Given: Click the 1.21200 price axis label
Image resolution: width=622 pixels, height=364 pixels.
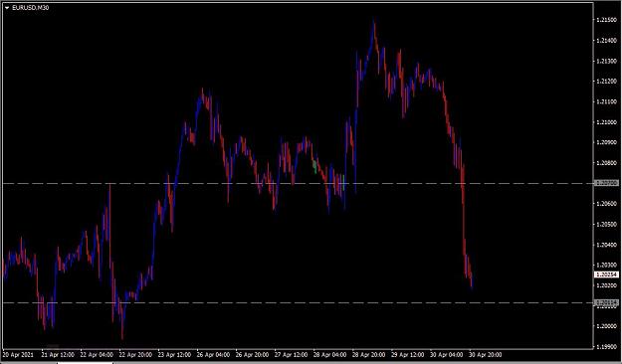Looking at the screenshot, I should coord(607,81).
